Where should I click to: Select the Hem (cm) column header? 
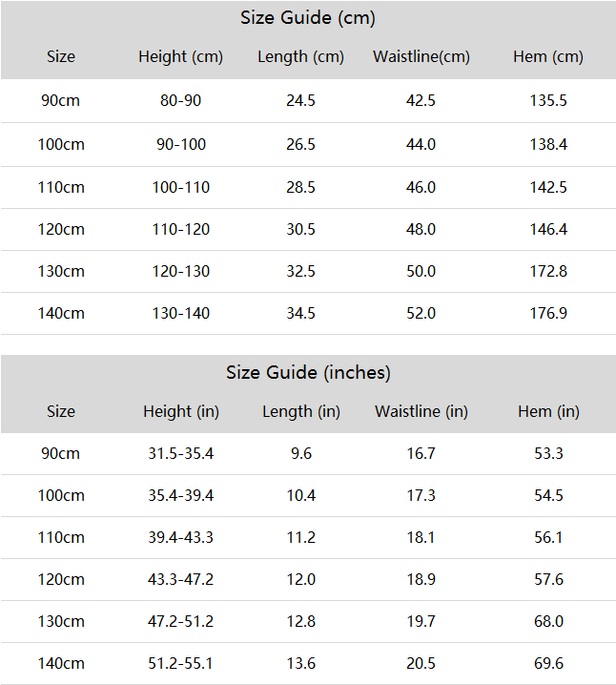548,57
